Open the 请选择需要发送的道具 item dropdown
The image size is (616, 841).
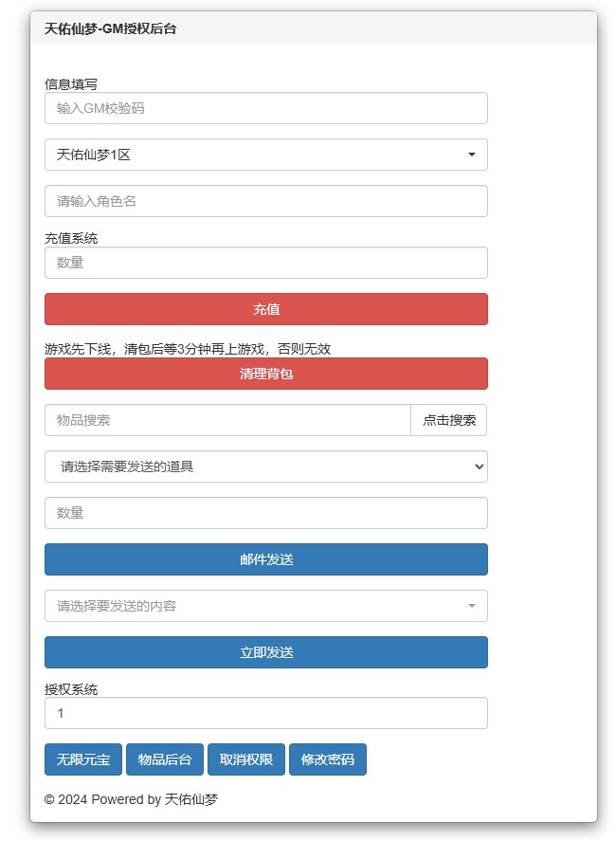265,466
